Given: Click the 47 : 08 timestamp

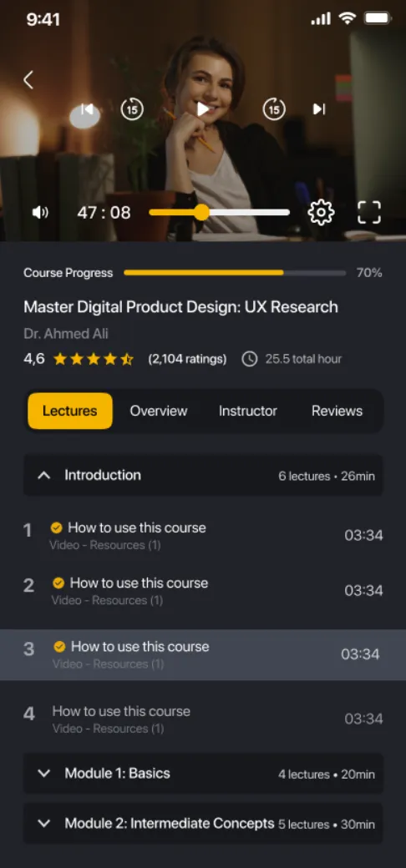Looking at the screenshot, I should 104,213.
